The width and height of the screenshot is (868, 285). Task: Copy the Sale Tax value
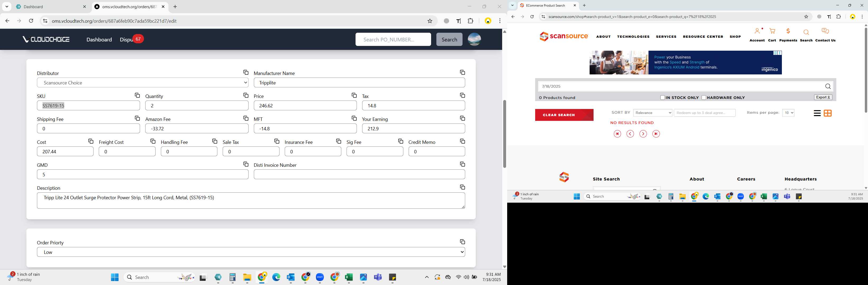[x=277, y=141]
